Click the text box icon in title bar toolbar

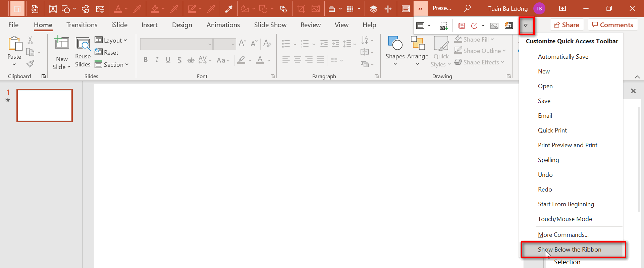point(53,9)
